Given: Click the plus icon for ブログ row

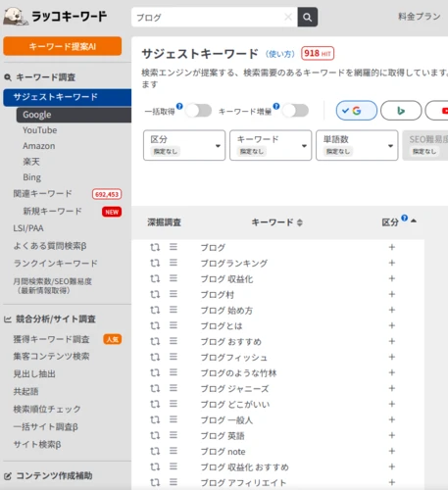Looking at the screenshot, I should coord(392,247).
